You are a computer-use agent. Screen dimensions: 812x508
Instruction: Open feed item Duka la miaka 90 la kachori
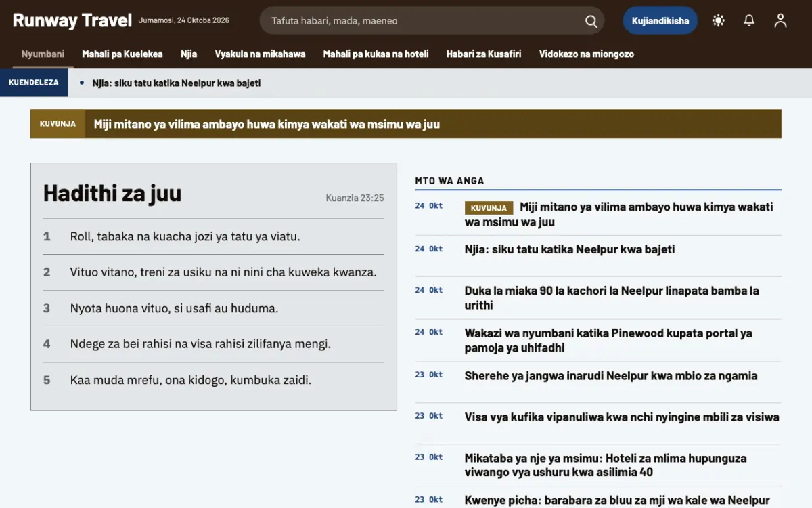tap(612, 298)
